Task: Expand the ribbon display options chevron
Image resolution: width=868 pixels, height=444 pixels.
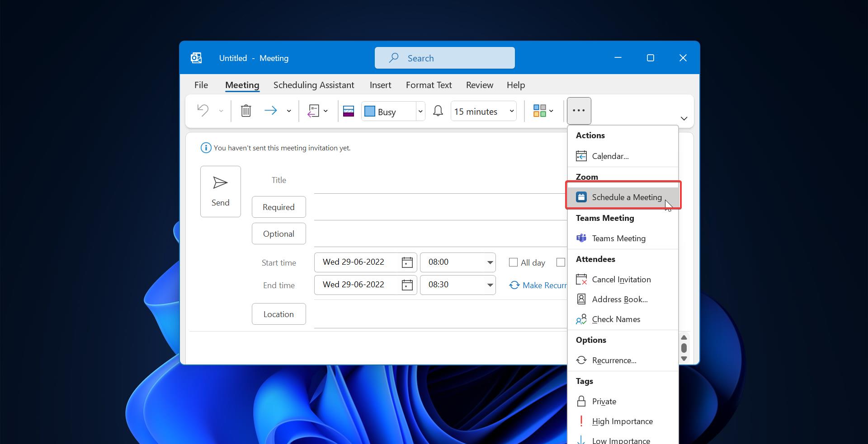Action: tap(684, 118)
